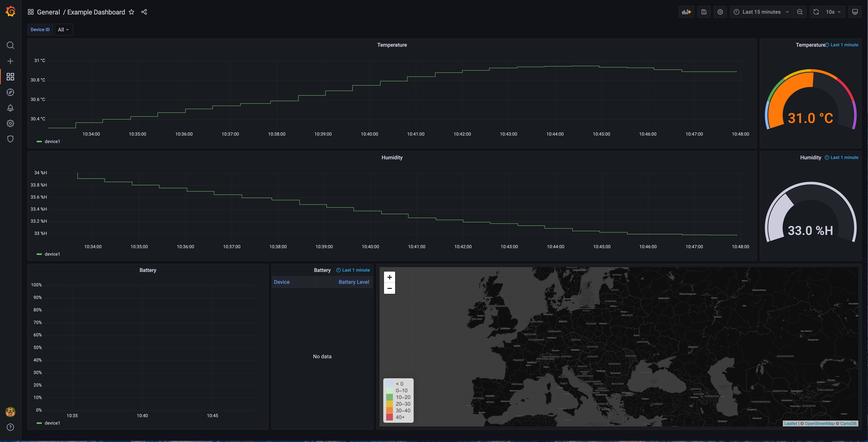Click the 10:40 tick on Battery axis
868x442 pixels.
pyautogui.click(x=142, y=416)
